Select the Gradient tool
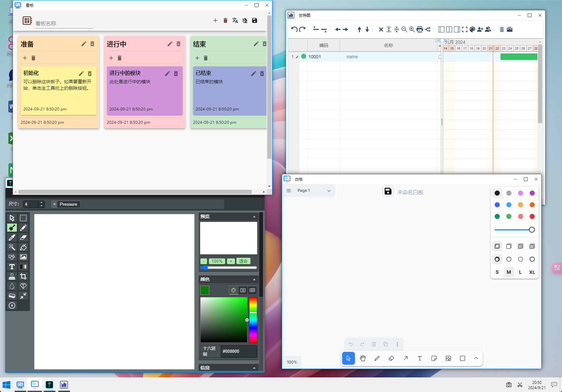This screenshot has width=562, height=392. [23, 267]
